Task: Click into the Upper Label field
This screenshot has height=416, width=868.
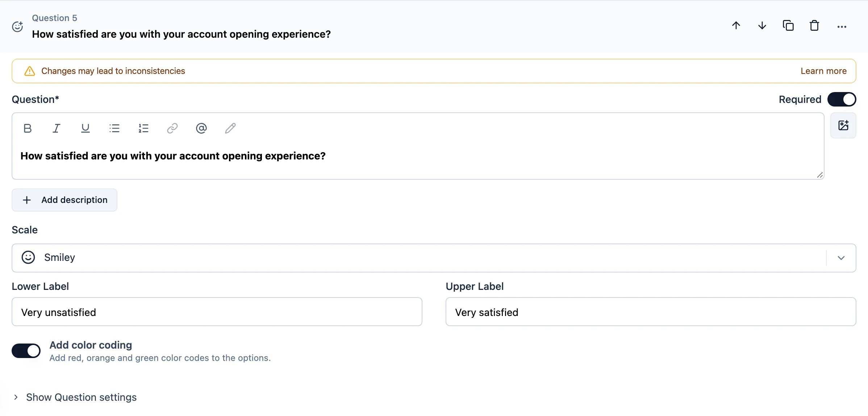Action: coord(651,312)
